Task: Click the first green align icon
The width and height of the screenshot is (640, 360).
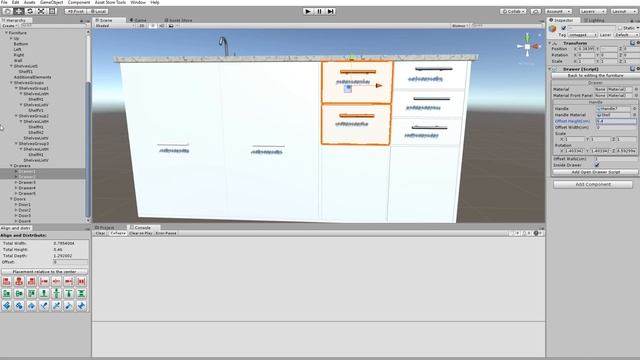Action: click(x=7, y=293)
